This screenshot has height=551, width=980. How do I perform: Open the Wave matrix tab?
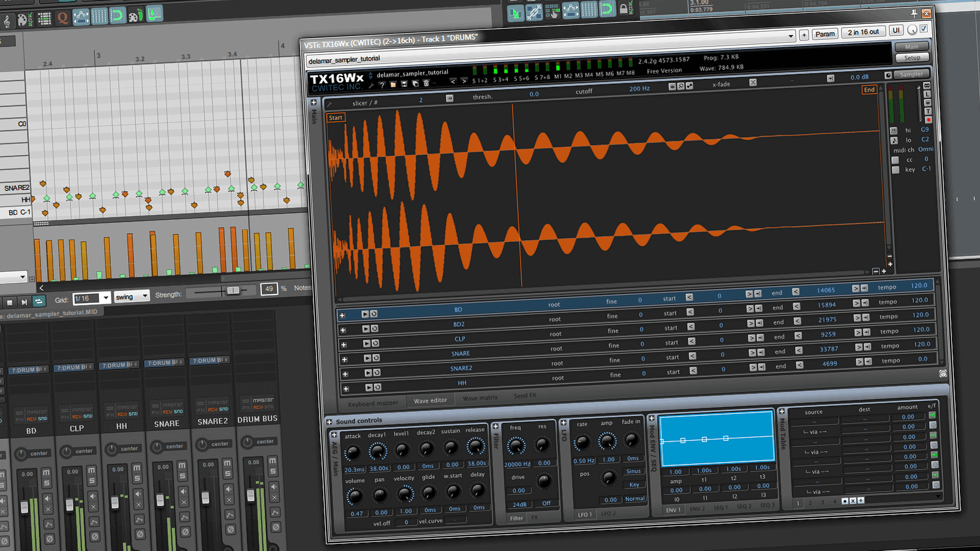[480, 398]
